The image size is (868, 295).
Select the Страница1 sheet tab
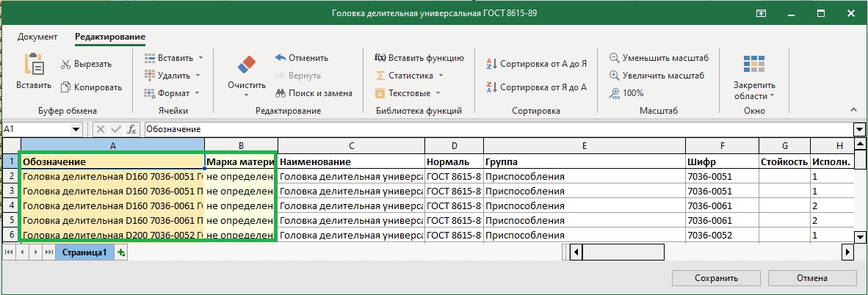84,252
